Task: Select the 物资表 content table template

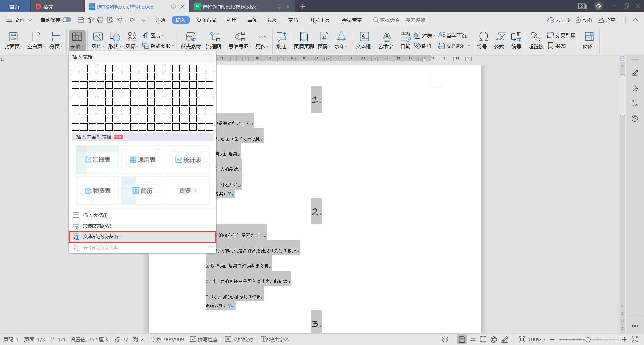Action: click(98, 191)
